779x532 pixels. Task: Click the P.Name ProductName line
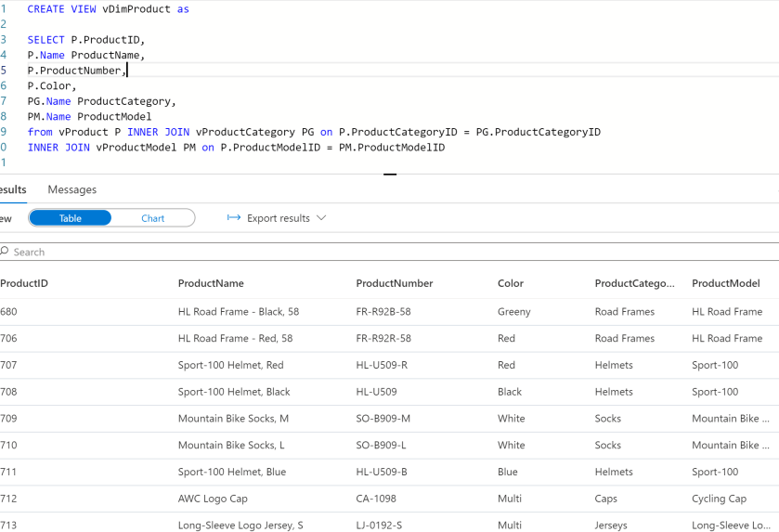[x=85, y=55]
